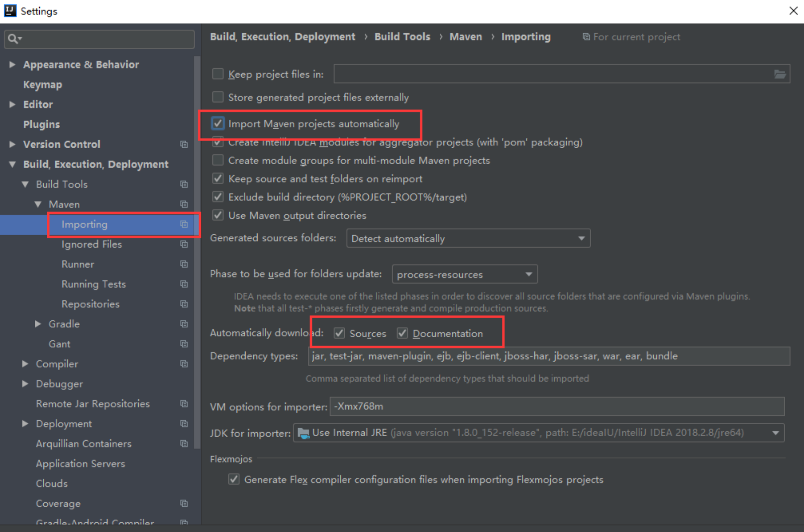Click the JRE folder icon in JDK dropdown
Viewport: 804px width, 532px height.
303,433
